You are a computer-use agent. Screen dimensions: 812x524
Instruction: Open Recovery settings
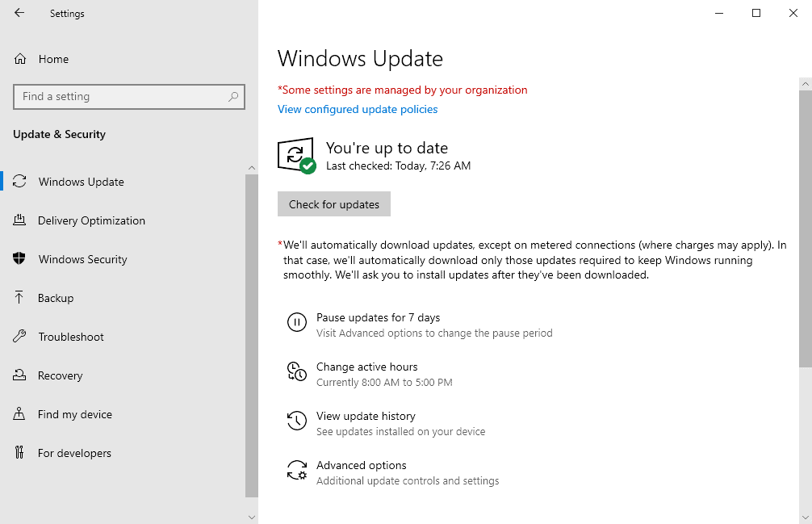tap(19, 375)
